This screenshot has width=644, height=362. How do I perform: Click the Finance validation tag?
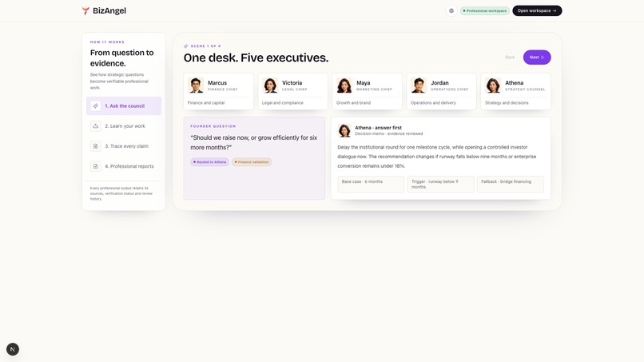pyautogui.click(x=252, y=162)
